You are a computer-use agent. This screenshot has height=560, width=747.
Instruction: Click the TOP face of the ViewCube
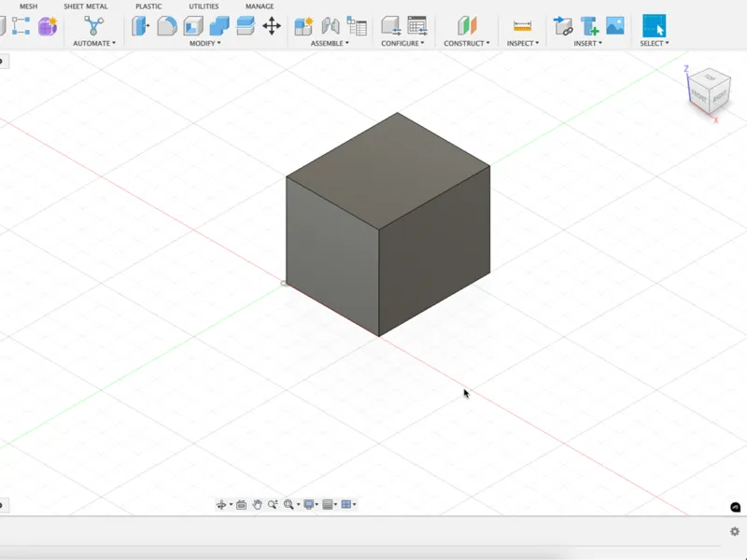tap(710, 78)
